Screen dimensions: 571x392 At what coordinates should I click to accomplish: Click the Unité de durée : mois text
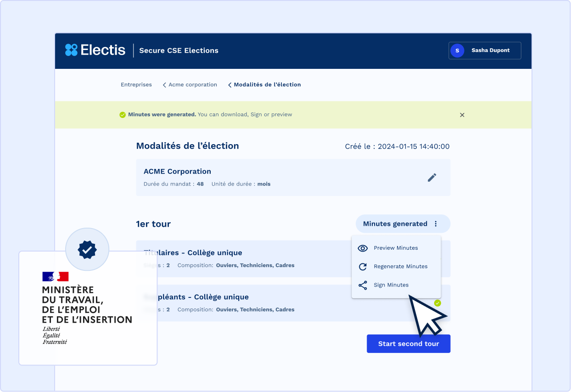click(241, 184)
